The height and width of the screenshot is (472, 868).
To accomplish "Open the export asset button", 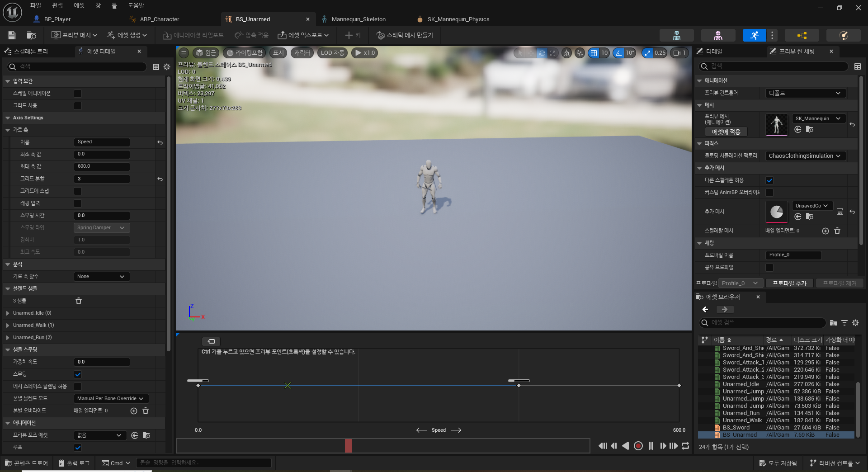I will [x=303, y=35].
